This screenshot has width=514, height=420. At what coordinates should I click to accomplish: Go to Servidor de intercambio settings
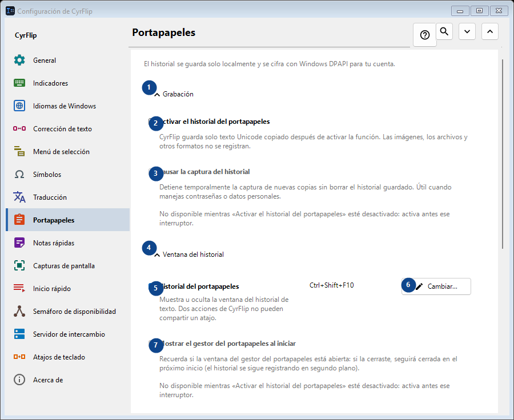(x=68, y=334)
